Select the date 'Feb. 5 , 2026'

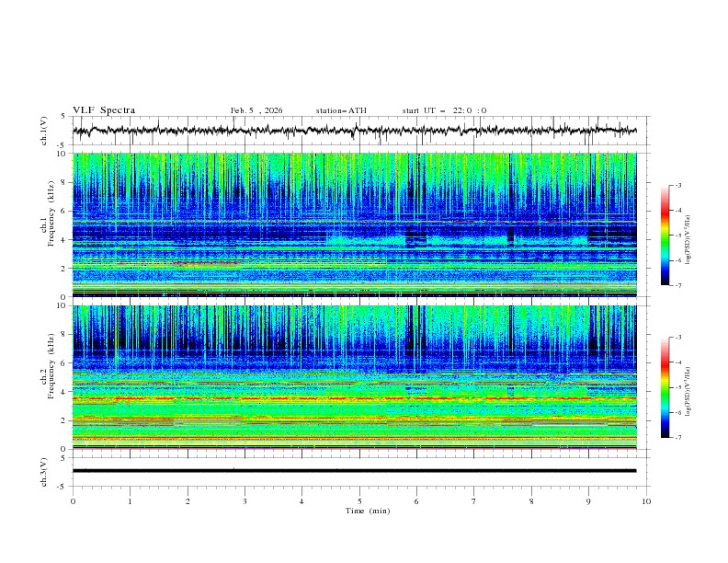256,110
